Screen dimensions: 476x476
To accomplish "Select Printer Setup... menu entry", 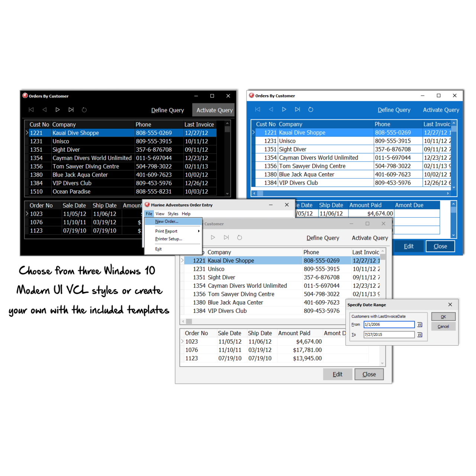I will click(x=168, y=239).
